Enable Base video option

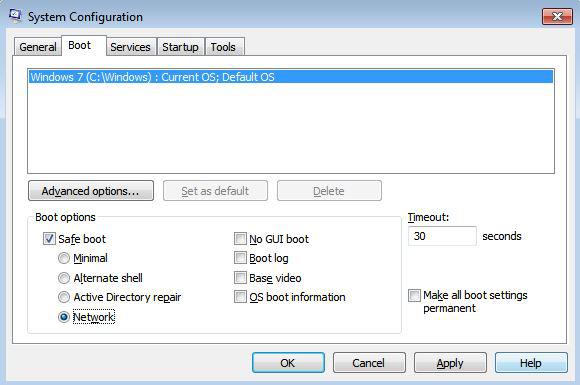(240, 277)
